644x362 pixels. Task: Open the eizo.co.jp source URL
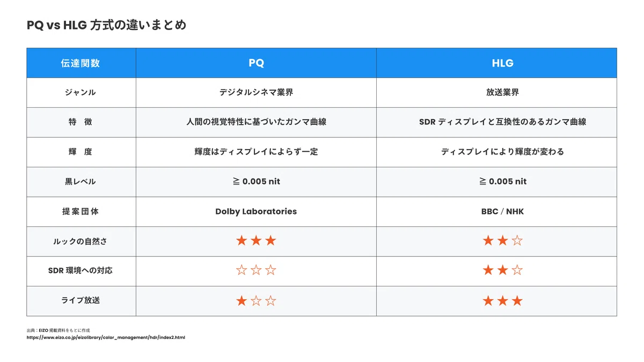[106, 338]
